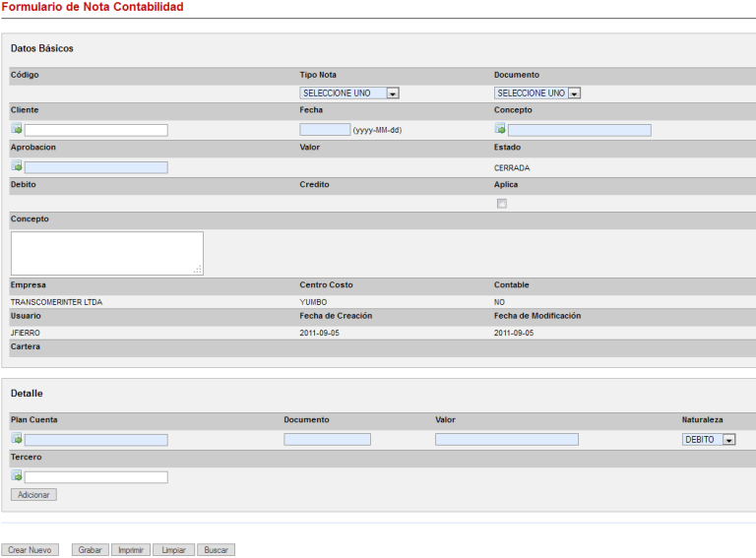Open the Aprobacion lookup icon
Viewport: 756px width, 558px height.
pyautogui.click(x=17, y=166)
